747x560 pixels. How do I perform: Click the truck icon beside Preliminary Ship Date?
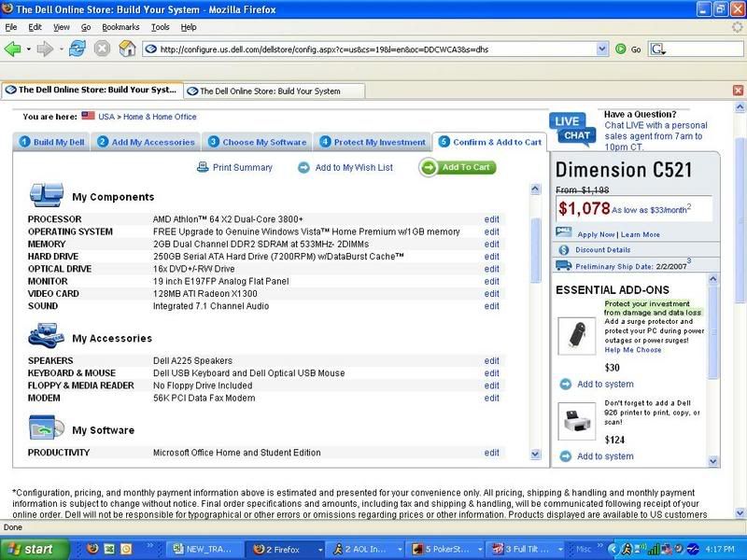564,265
